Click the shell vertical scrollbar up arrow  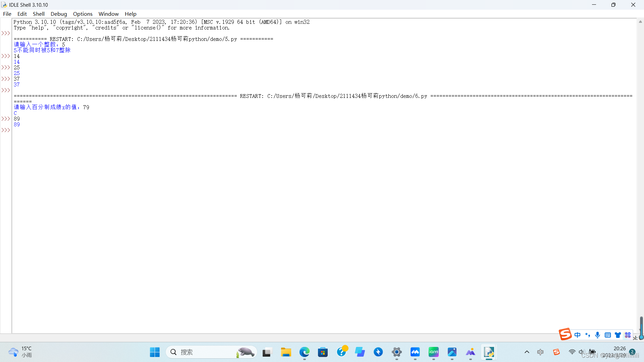click(x=640, y=22)
